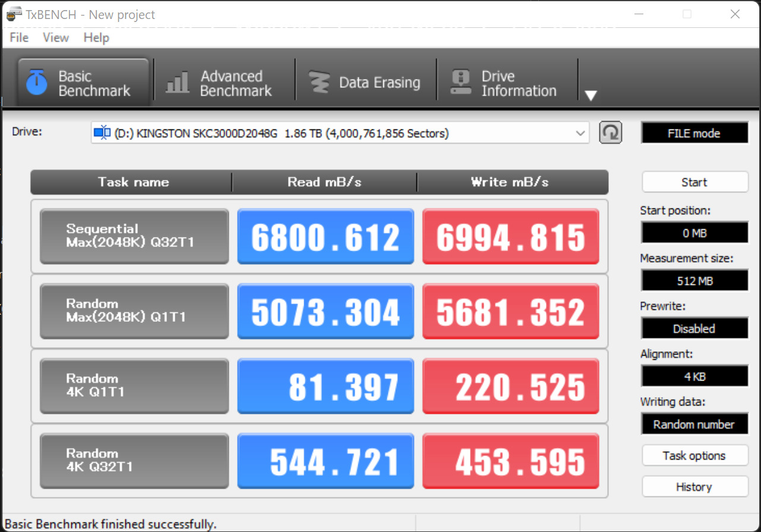Viewport: 761px width, 532px height.
Task: Show benchmark History
Action: pyautogui.click(x=694, y=487)
